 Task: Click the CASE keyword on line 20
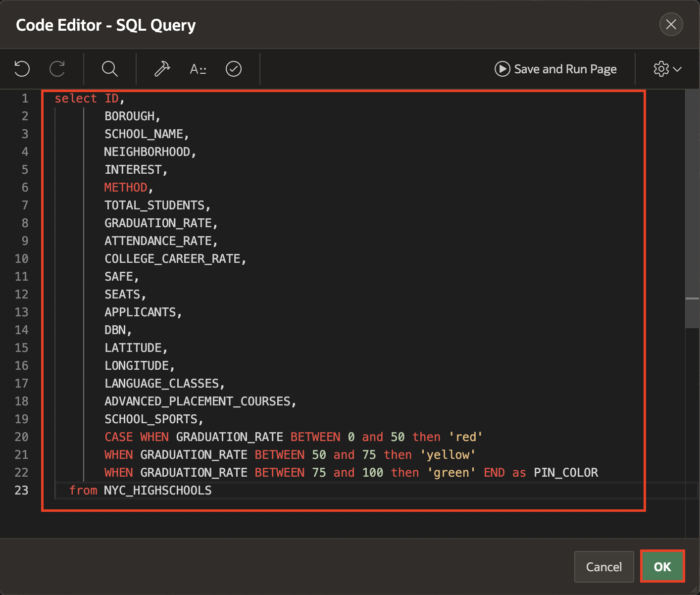click(x=119, y=437)
